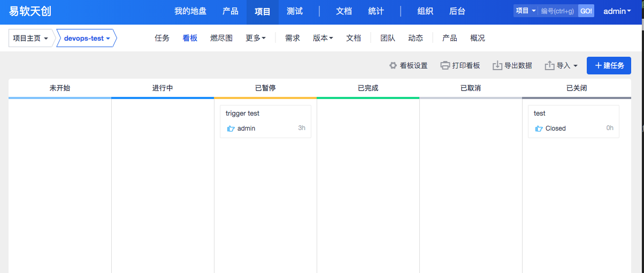Open the 项目主页 dropdown
Screen dimensions: 644x273
coord(31,39)
